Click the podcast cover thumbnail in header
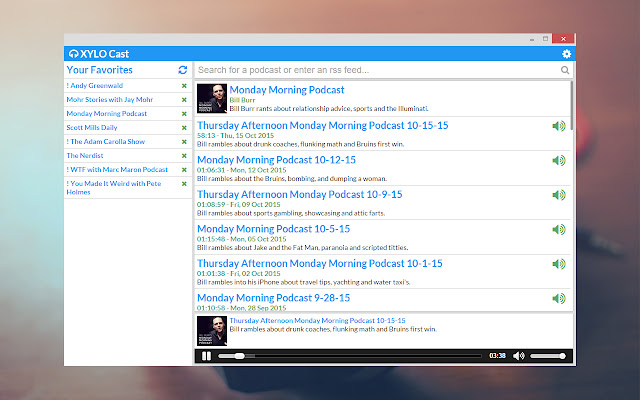The image size is (640, 400). pyautogui.click(x=212, y=98)
